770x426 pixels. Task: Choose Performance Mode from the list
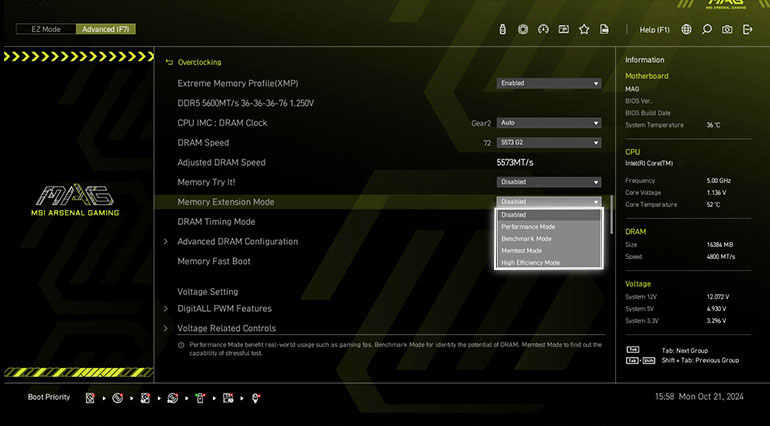pyautogui.click(x=549, y=227)
